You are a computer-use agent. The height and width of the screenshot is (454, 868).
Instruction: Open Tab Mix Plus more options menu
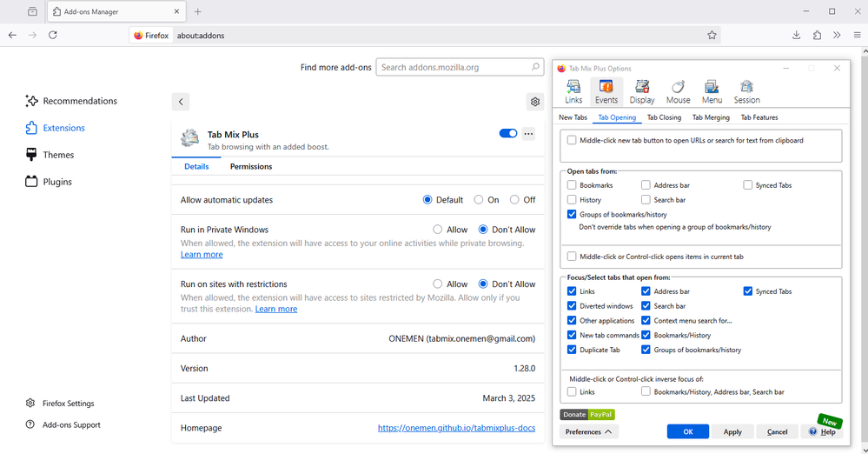(528, 134)
